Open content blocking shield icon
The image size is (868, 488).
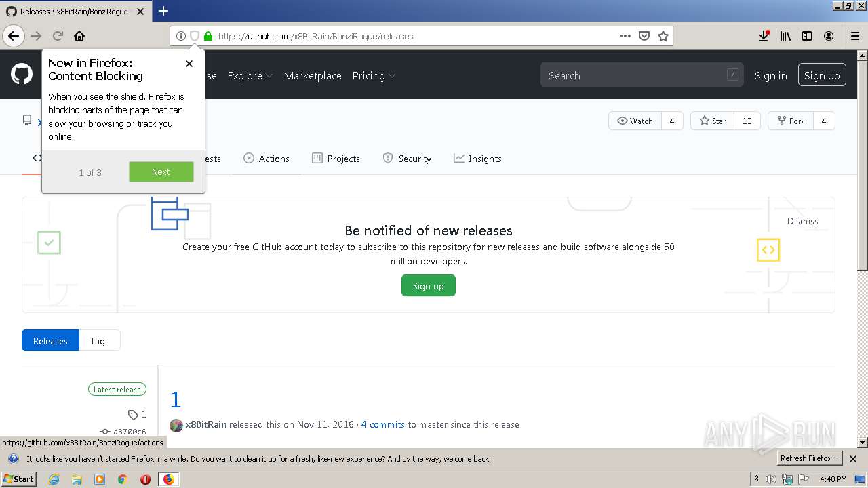click(194, 36)
